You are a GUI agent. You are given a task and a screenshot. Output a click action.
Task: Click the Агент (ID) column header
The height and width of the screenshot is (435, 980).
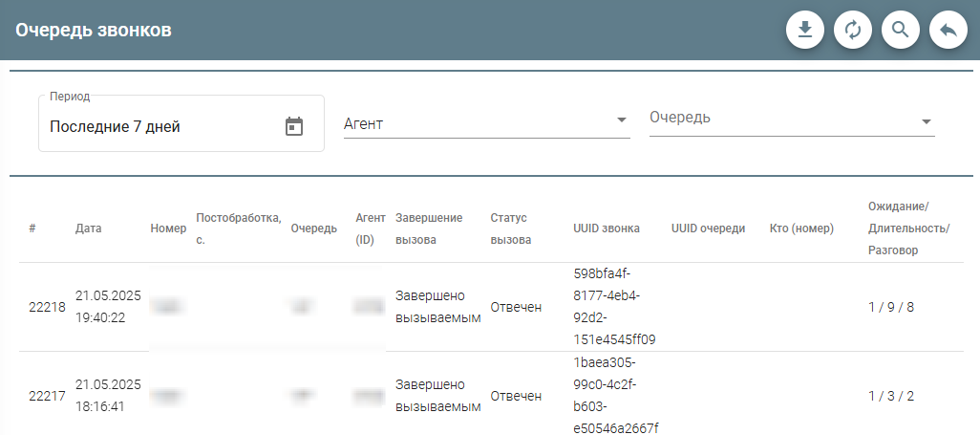371,228
